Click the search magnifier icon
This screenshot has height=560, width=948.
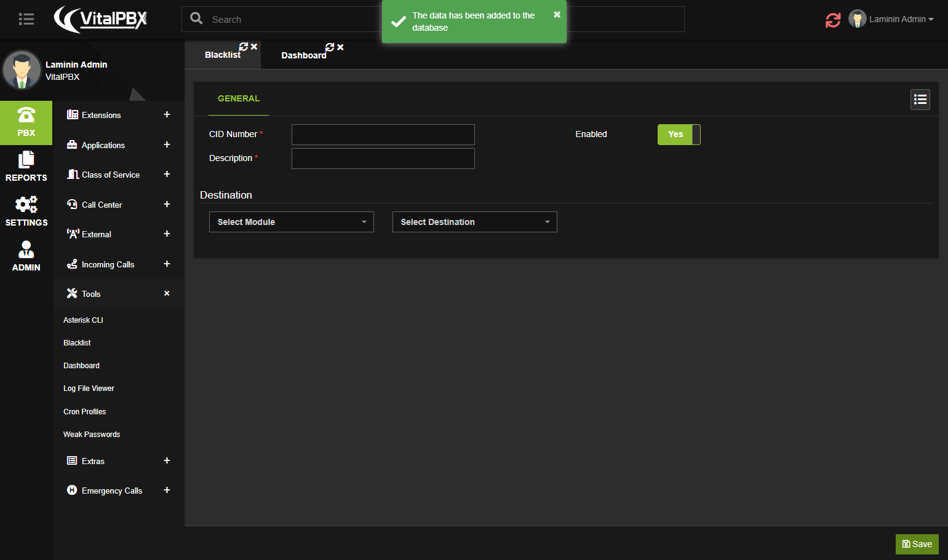point(196,18)
